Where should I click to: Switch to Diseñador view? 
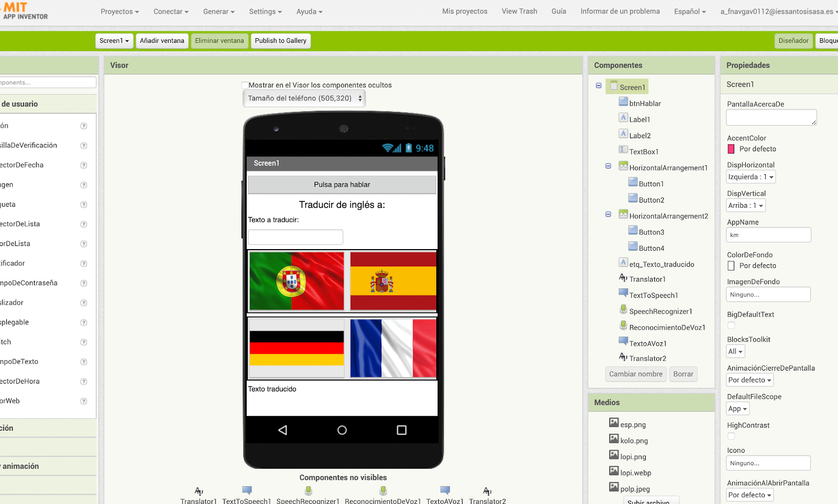(x=793, y=41)
